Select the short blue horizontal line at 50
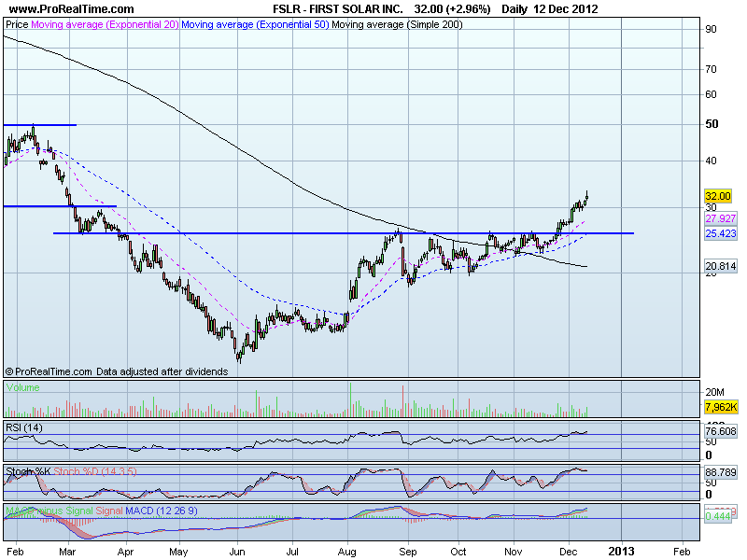 coord(40,125)
